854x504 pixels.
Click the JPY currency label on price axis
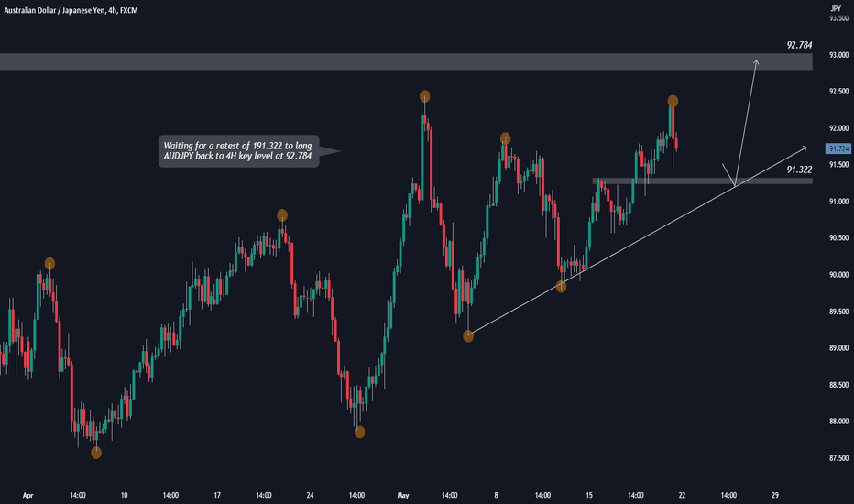(836, 8)
